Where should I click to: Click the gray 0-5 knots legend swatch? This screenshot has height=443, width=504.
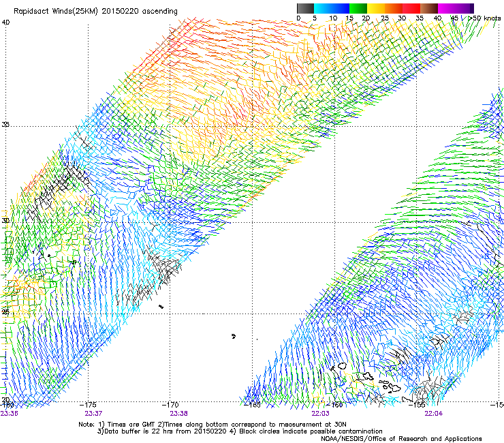305,8
